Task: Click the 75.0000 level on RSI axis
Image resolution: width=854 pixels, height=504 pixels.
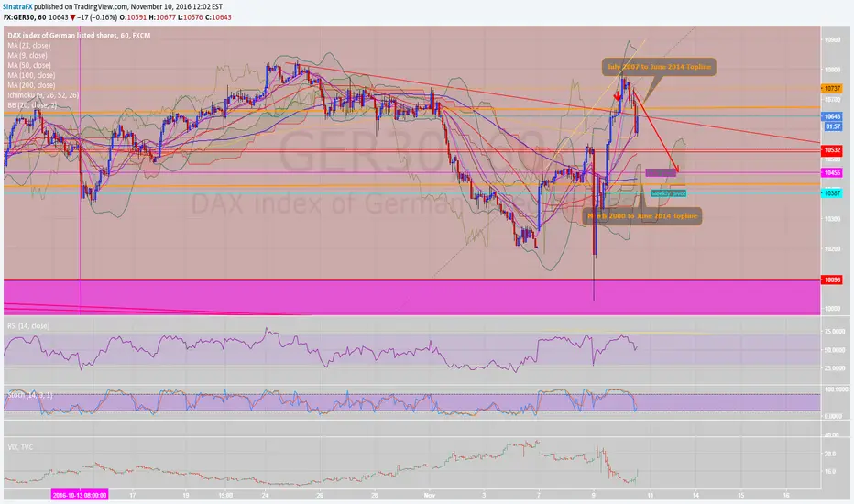Action: click(x=836, y=332)
